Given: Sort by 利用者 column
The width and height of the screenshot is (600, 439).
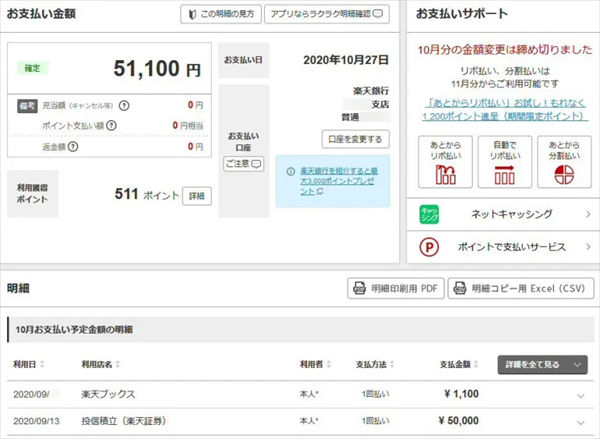Looking at the screenshot, I should pyautogui.click(x=315, y=364).
